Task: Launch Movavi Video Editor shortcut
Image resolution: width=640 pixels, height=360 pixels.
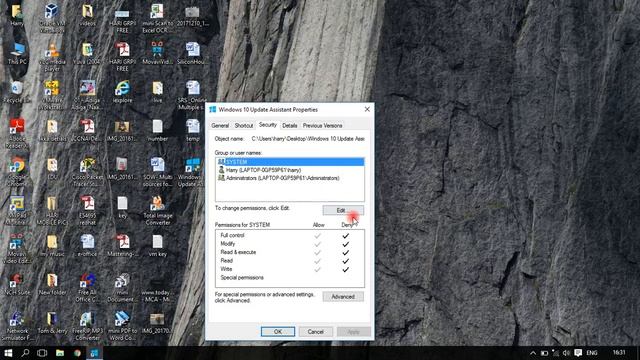Action: [17, 248]
